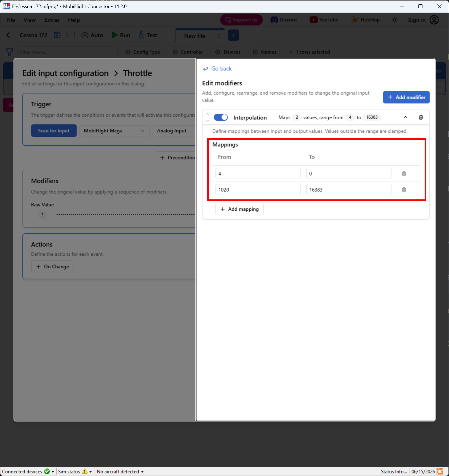Expand the Sim status dropdown arrow

coord(91,472)
